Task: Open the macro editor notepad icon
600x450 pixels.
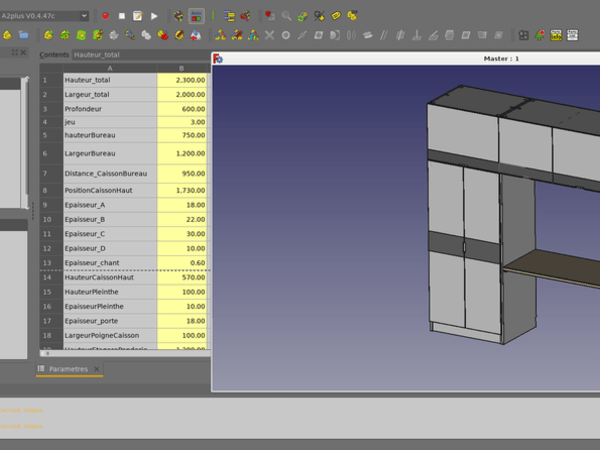Action: point(137,16)
